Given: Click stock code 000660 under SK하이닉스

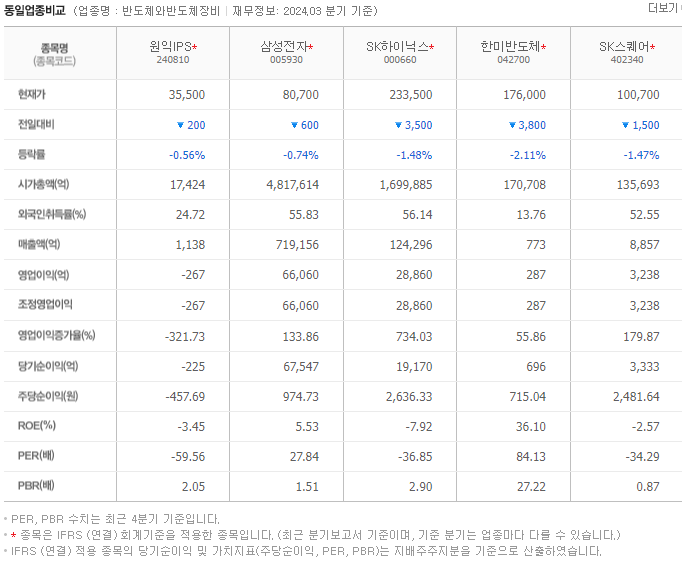Looking at the screenshot, I should tap(400, 60).
